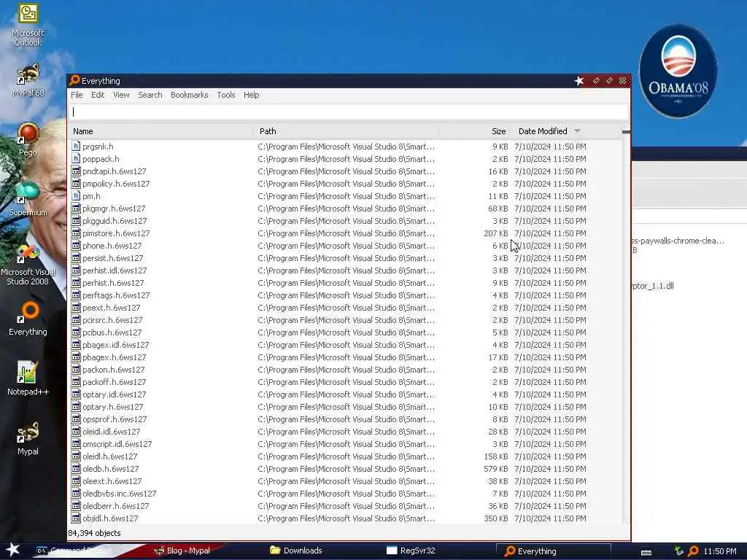Select the perftags.h.6ws127 file row

(345, 295)
